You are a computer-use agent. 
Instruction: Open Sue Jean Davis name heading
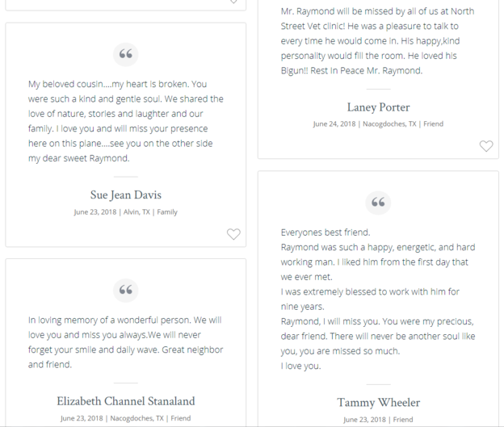click(x=126, y=195)
